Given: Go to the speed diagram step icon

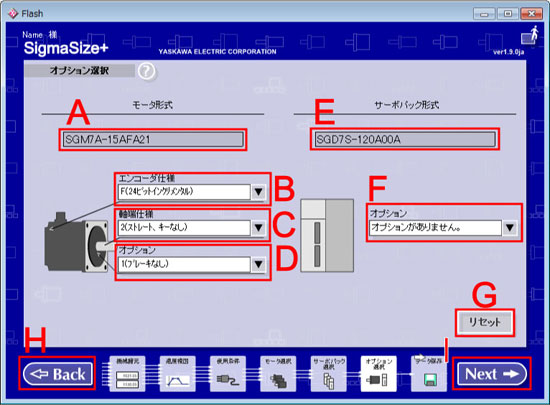Looking at the screenshot, I should [177, 374].
